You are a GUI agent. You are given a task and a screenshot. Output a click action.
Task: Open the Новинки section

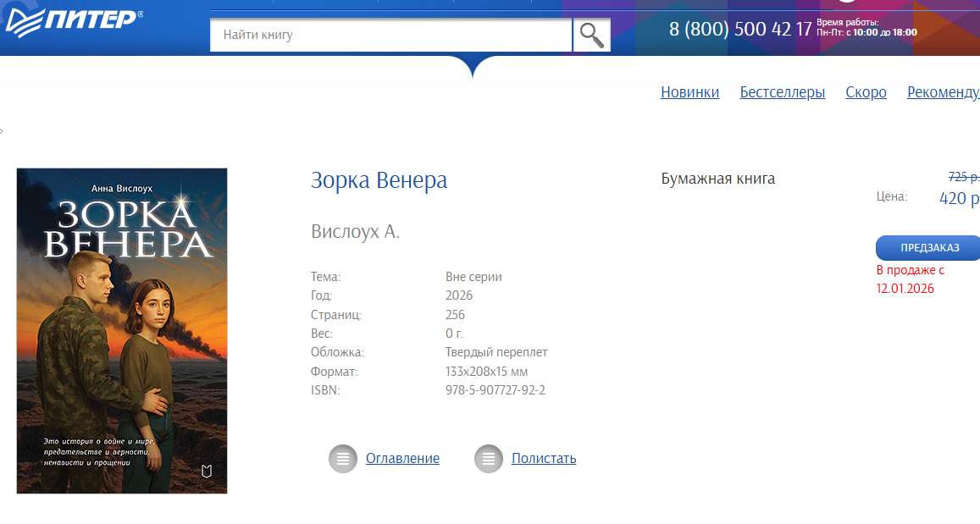coord(690,92)
